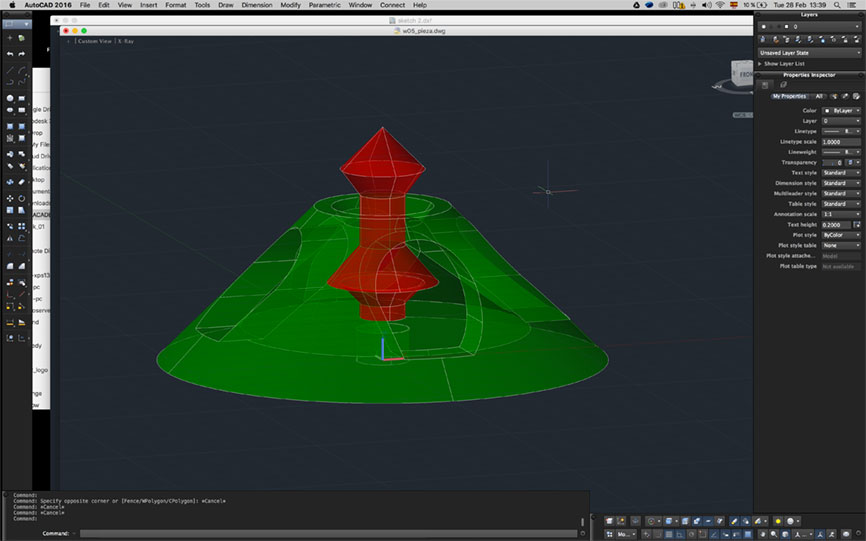Select the Move tool
Image resolution: width=866 pixels, height=541 pixels.
point(10,198)
